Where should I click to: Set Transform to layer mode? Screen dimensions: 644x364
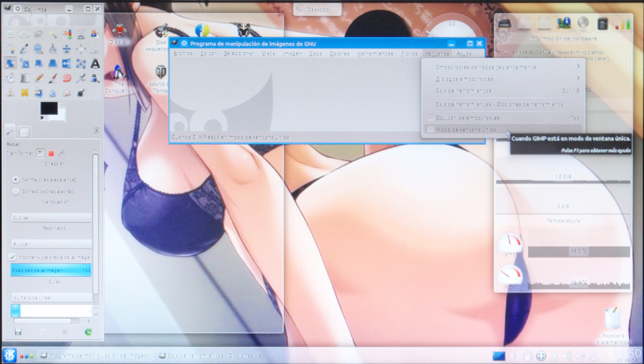[x=40, y=153]
